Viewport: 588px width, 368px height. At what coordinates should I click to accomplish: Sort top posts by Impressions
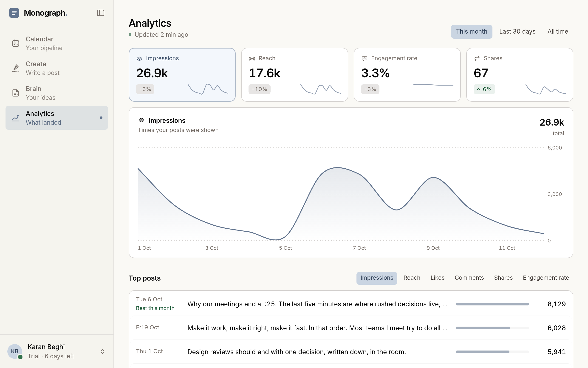point(377,278)
